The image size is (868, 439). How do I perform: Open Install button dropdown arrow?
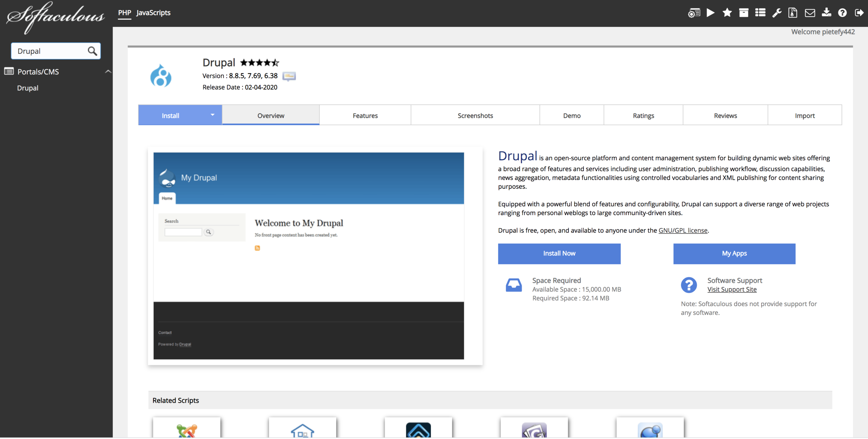tap(212, 115)
